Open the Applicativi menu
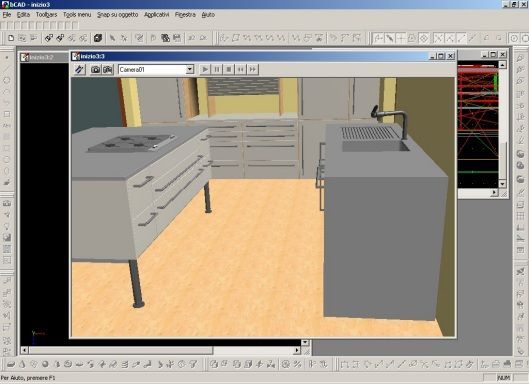The image size is (529, 384). [156, 15]
